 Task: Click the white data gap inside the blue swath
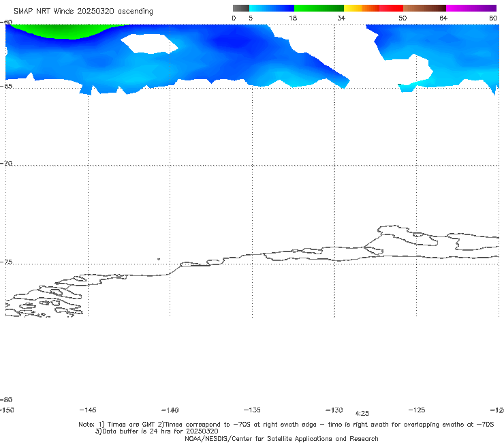point(149,44)
